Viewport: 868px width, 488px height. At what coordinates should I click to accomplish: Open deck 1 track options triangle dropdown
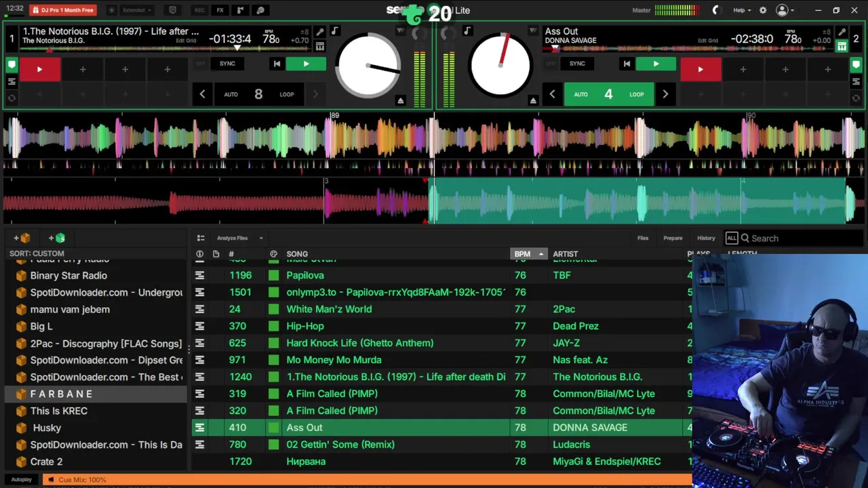point(400,30)
